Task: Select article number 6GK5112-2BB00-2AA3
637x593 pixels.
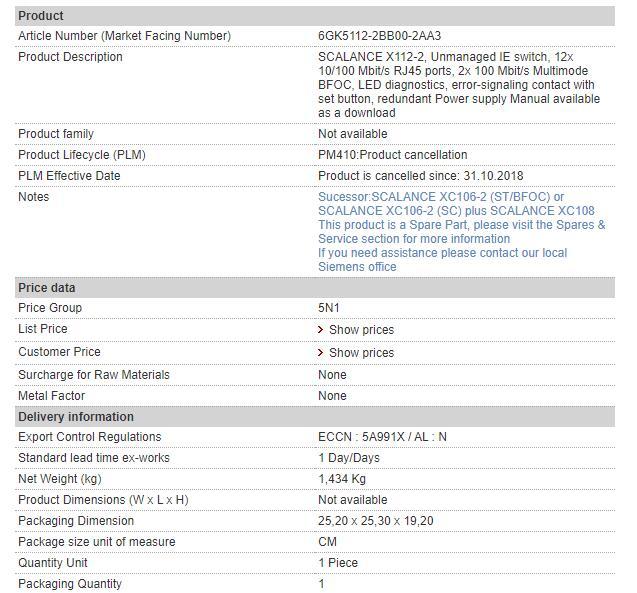Action: (380, 36)
